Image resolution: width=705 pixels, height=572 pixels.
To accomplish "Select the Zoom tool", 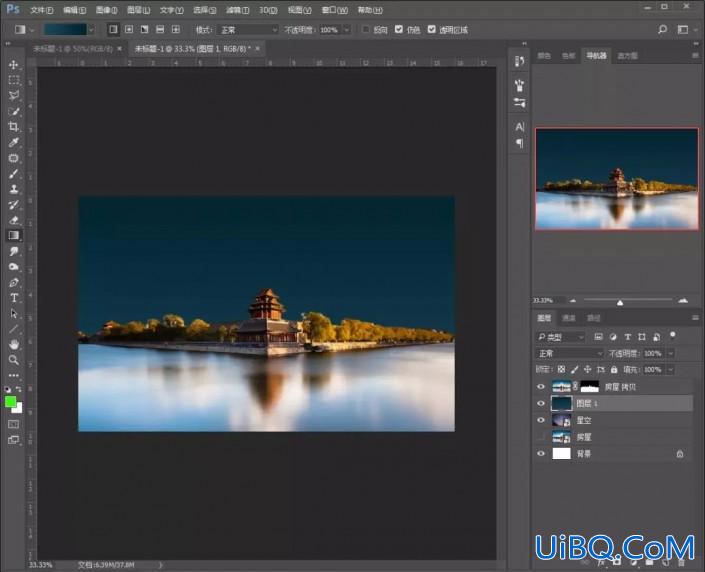I will (13, 360).
